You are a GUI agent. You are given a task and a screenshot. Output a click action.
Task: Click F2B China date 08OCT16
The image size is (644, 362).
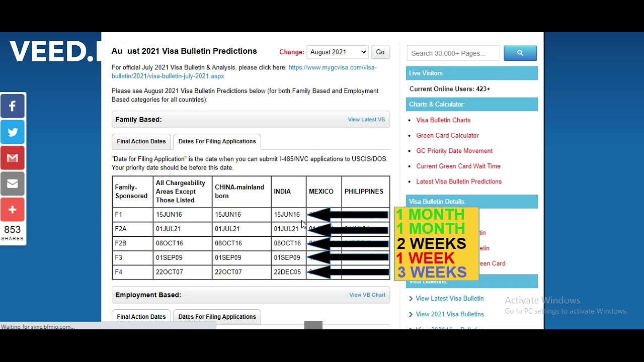tap(228, 243)
